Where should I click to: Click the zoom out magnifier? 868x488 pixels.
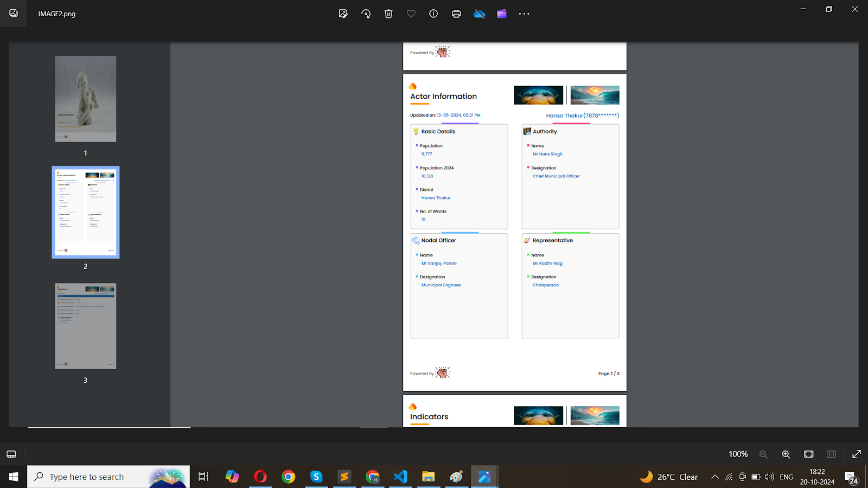point(763,454)
